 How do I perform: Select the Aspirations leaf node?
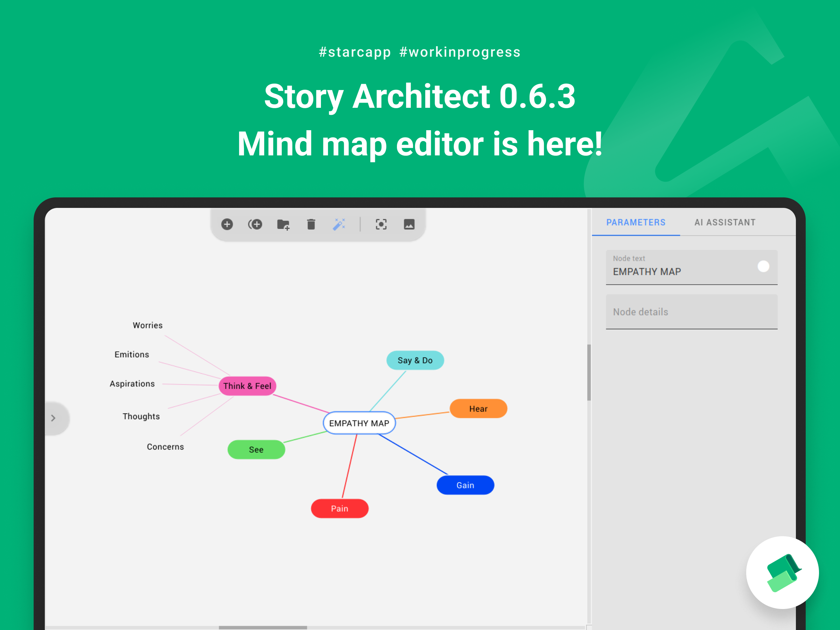click(x=132, y=384)
